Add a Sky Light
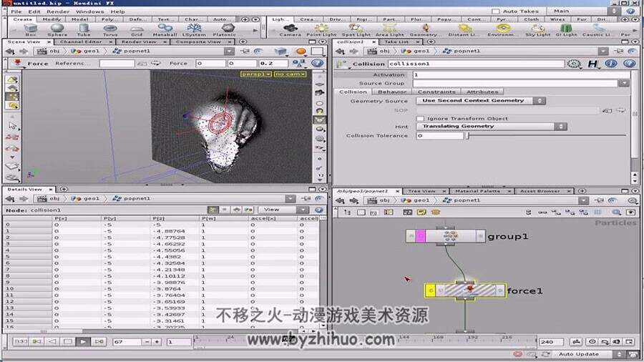 537,30
